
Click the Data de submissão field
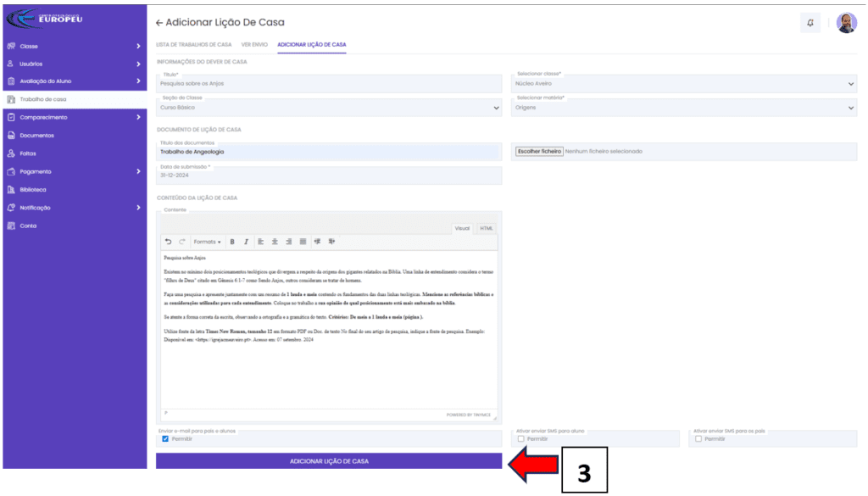(329, 176)
